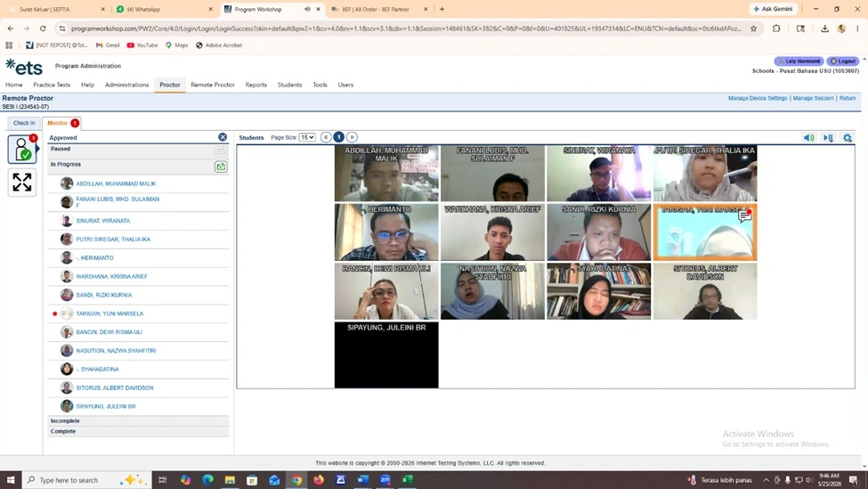Image resolution: width=868 pixels, height=489 pixels.
Task: Go to previous students page arrow
Action: (x=326, y=137)
